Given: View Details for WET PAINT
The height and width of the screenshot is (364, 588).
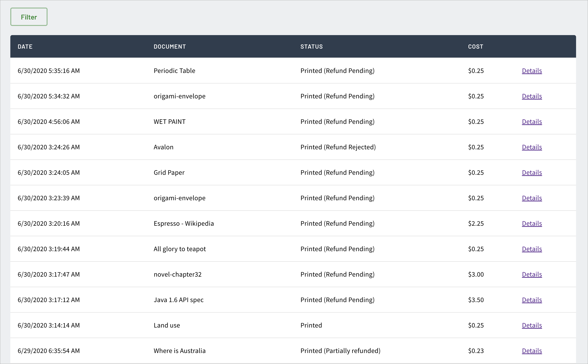Looking at the screenshot, I should click(532, 122).
